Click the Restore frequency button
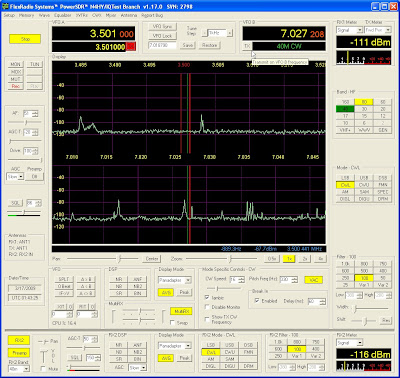The image size is (400, 378). pos(209,45)
